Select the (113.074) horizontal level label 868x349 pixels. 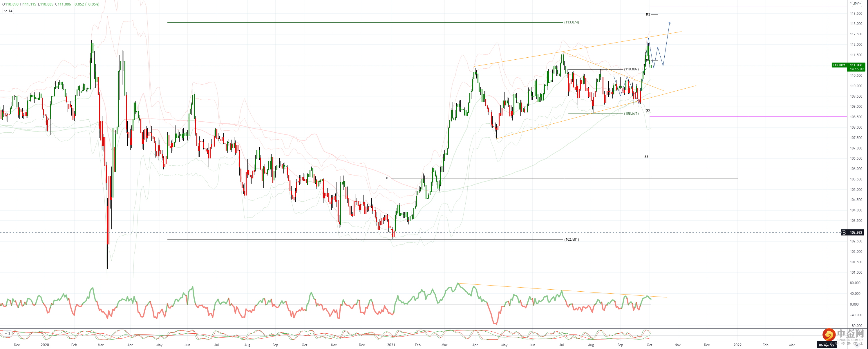(572, 22)
